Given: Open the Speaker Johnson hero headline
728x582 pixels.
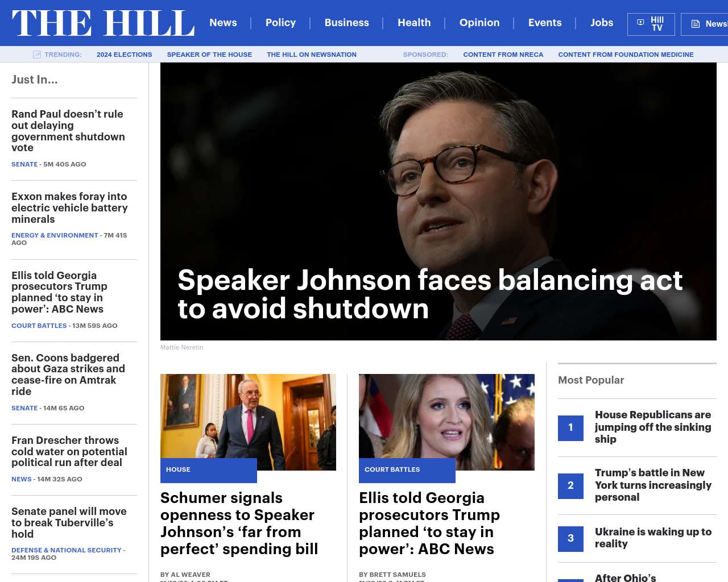Looking at the screenshot, I should (x=429, y=294).
